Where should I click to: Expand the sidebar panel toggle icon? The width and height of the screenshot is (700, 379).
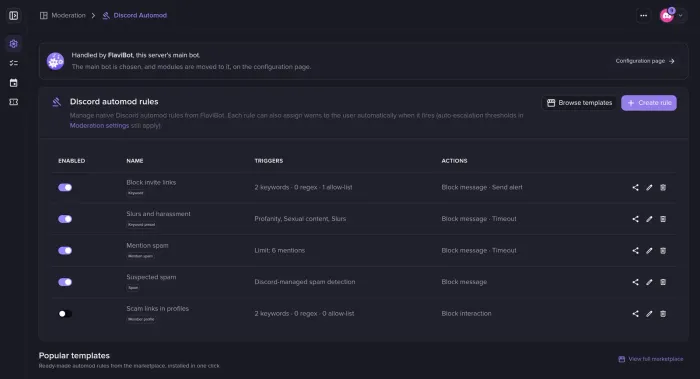pyautogui.click(x=13, y=16)
